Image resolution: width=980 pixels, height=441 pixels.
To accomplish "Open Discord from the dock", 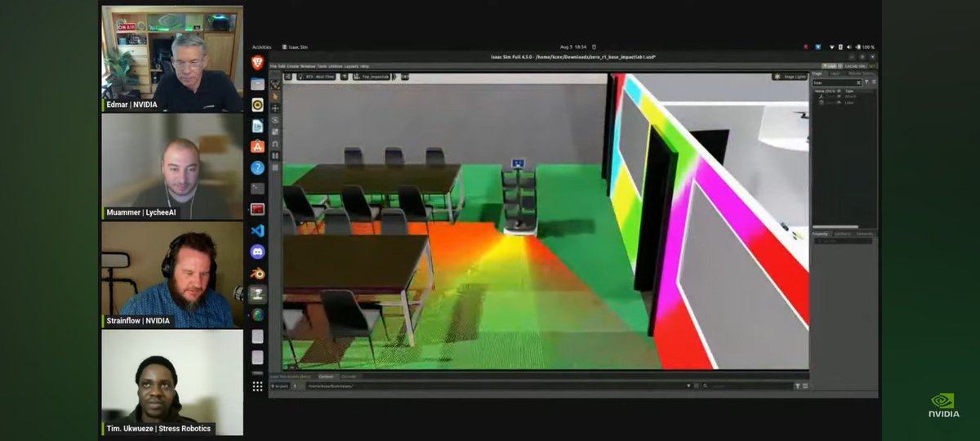I will tap(257, 252).
